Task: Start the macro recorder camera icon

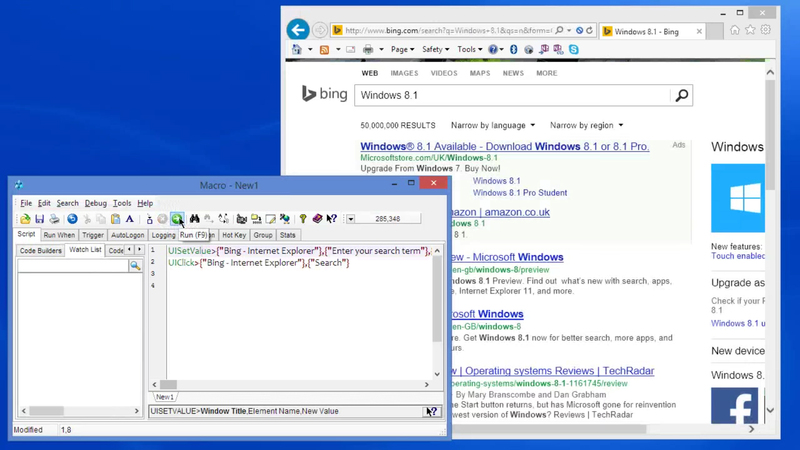Action: click(x=241, y=219)
